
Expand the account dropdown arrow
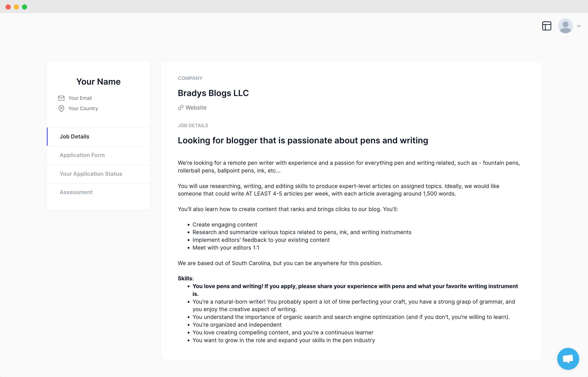(579, 26)
